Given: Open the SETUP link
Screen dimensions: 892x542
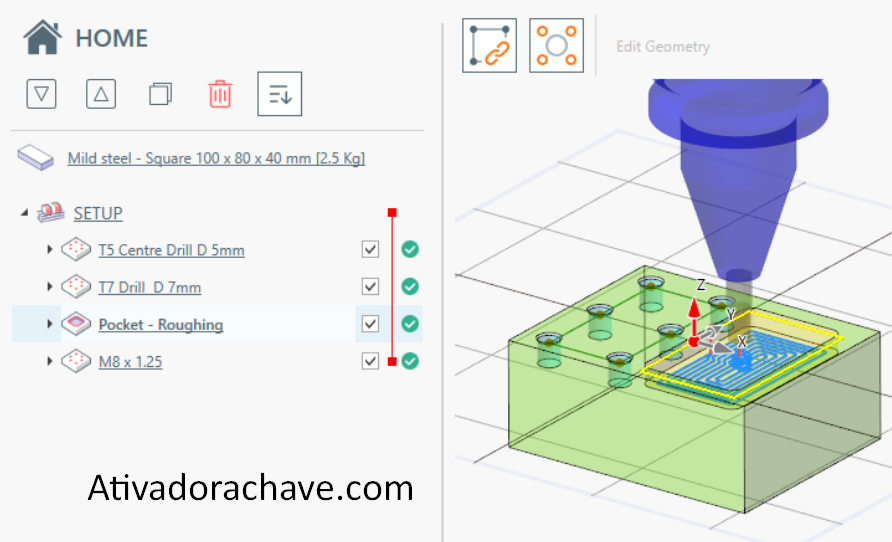Looking at the screenshot, I should click(98, 213).
